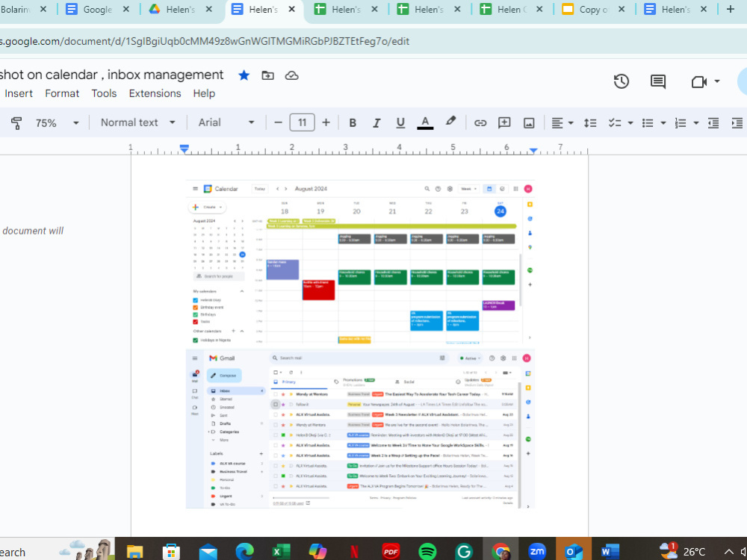Viewport: 747px width, 560px height.
Task: Decrease the font size
Action: click(278, 123)
